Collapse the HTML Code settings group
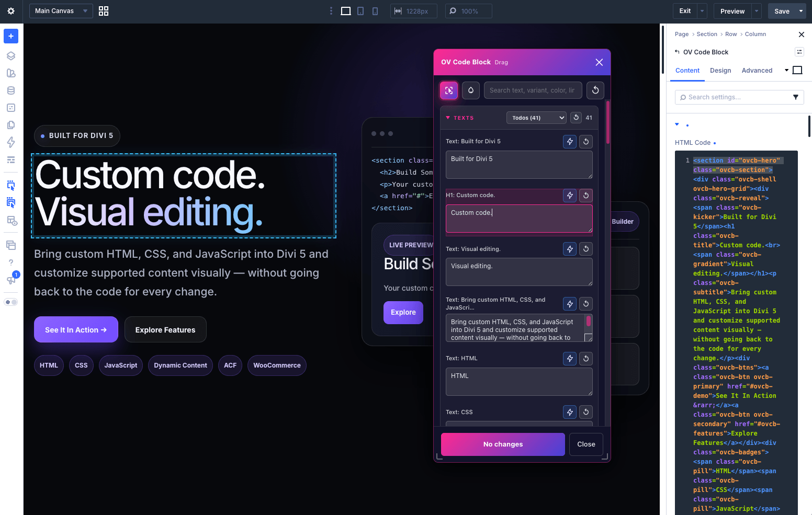This screenshot has height=515, width=812. point(677,124)
